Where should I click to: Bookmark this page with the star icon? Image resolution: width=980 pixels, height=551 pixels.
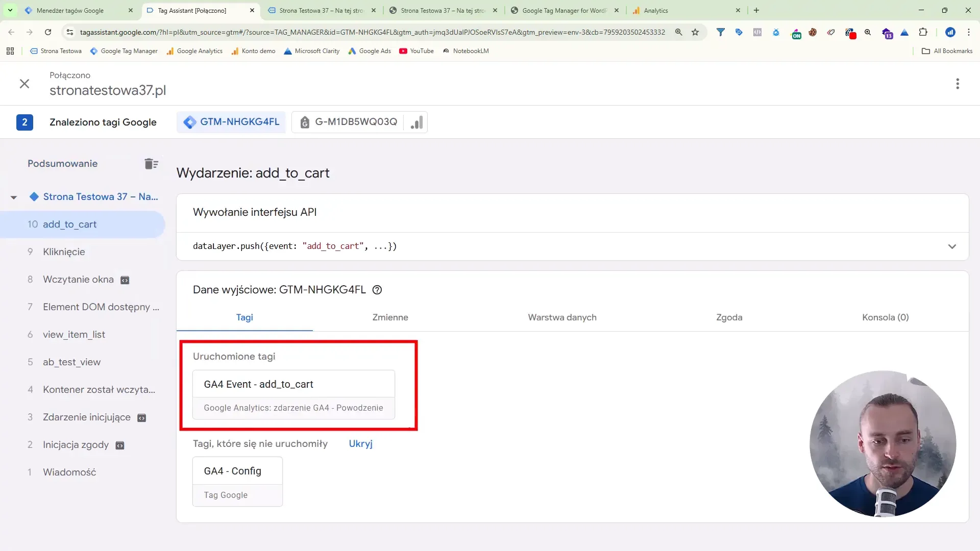pyautogui.click(x=695, y=32)
